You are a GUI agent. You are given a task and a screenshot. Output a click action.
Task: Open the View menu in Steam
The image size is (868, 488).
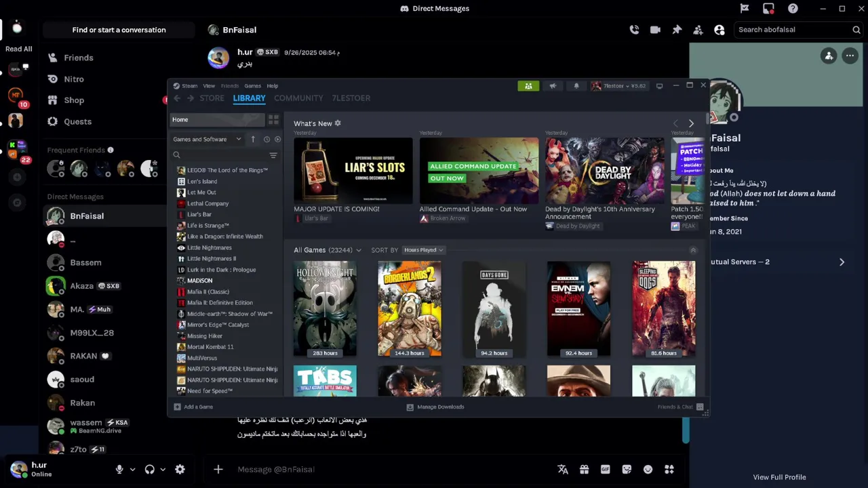point(209,86)
